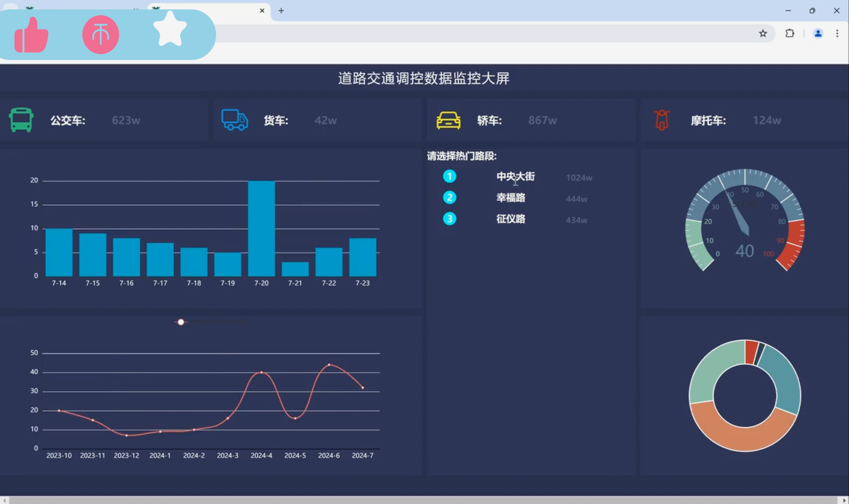Select the 征仪路 road item
849x504 pixels.
(510, 219)
